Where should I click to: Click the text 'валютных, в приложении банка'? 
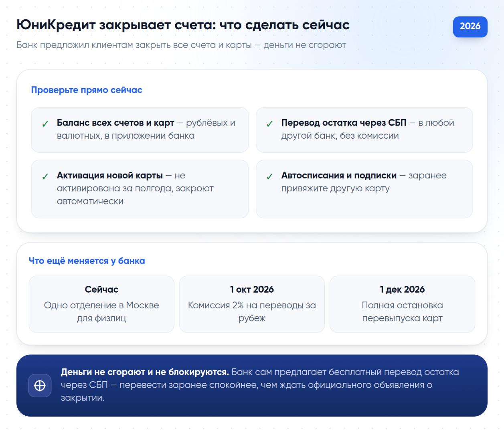click(x=125, y=136)
